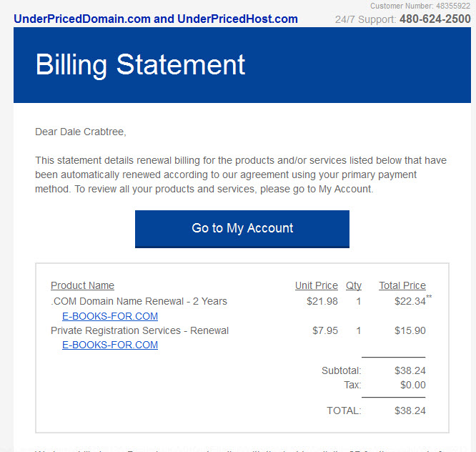Screen dimensions: 476x452
Task: Click the TOTAL label at the bottom
Action: tap(344, 411)
